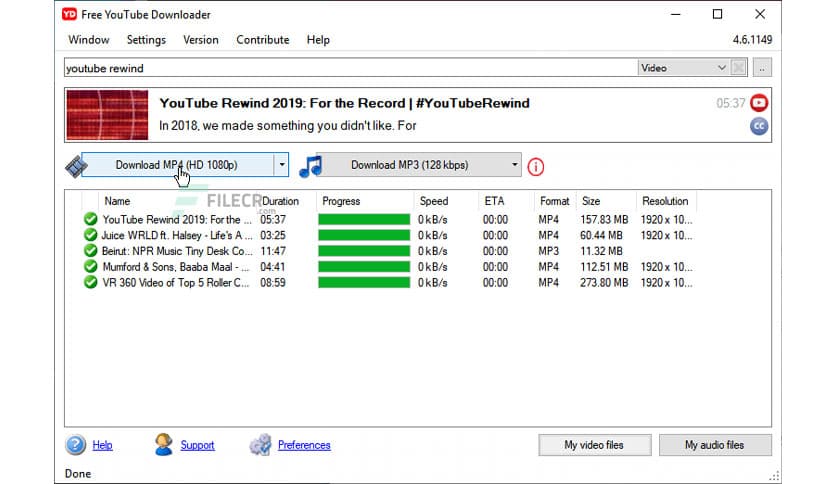Maximize the Free YouTube Downloader window
The height and width of the screenshot is (484, 836).
click(x=718, y=14)
